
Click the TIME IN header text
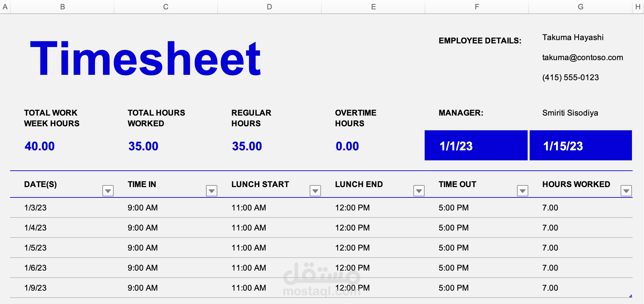point(142,184)
